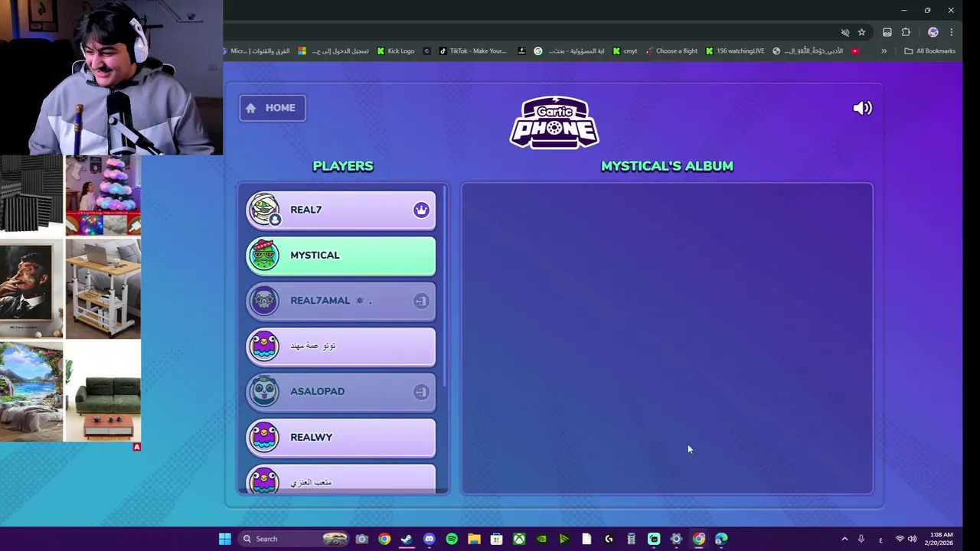Click REALWY's purple bird avatar
The height and width of the screenshot is (551, 980).
point(264,437)
